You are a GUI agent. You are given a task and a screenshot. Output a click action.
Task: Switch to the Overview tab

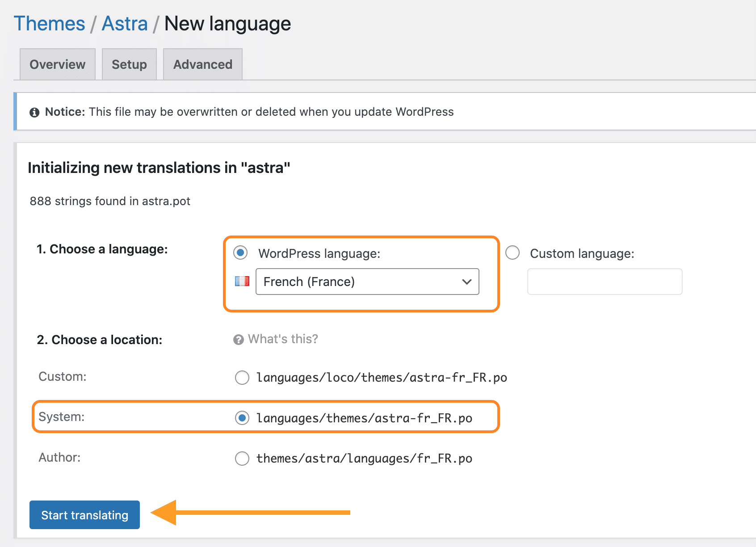(x=58, y=64)
